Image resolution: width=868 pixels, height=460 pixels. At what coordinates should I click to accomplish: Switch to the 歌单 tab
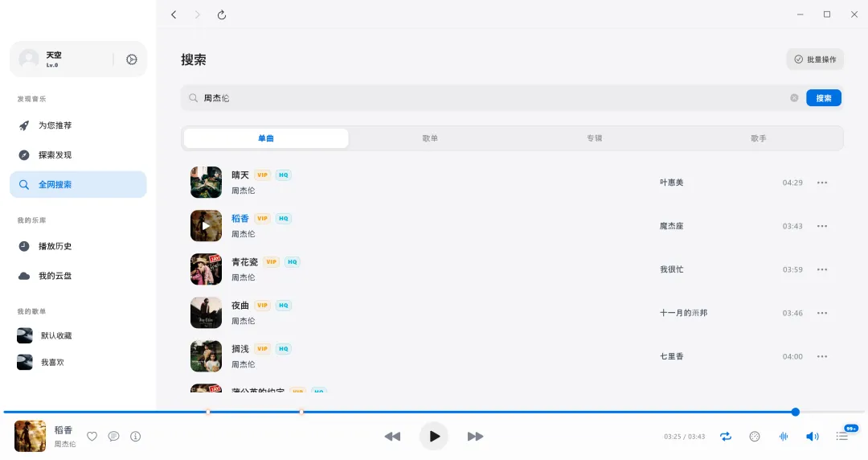[430, 138]
